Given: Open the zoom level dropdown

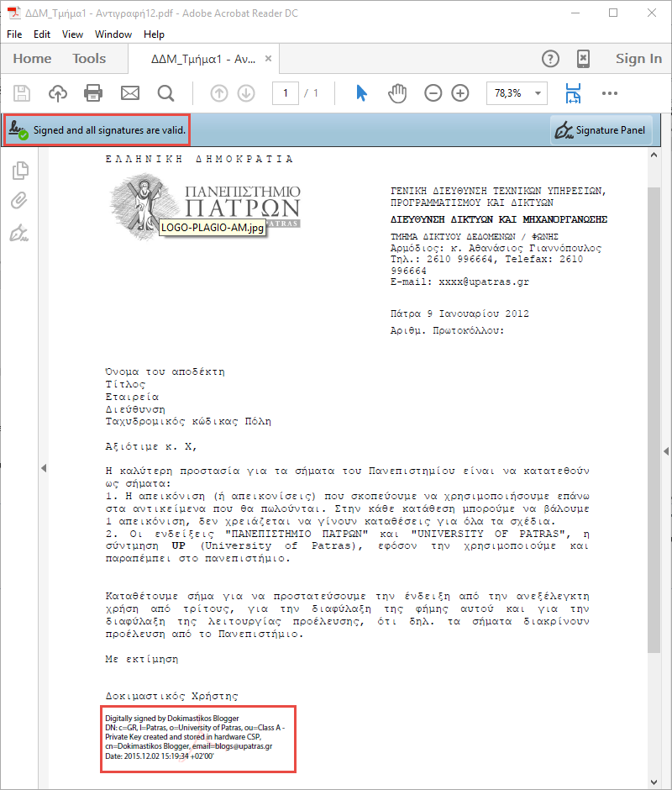Looking at the screenshot, I should 538,93.
